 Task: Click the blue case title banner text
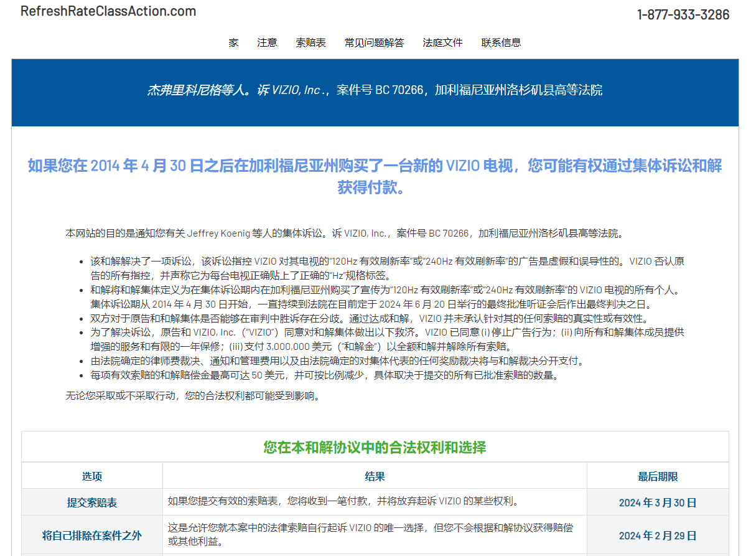pyautogui.click(x=375, y=90)
